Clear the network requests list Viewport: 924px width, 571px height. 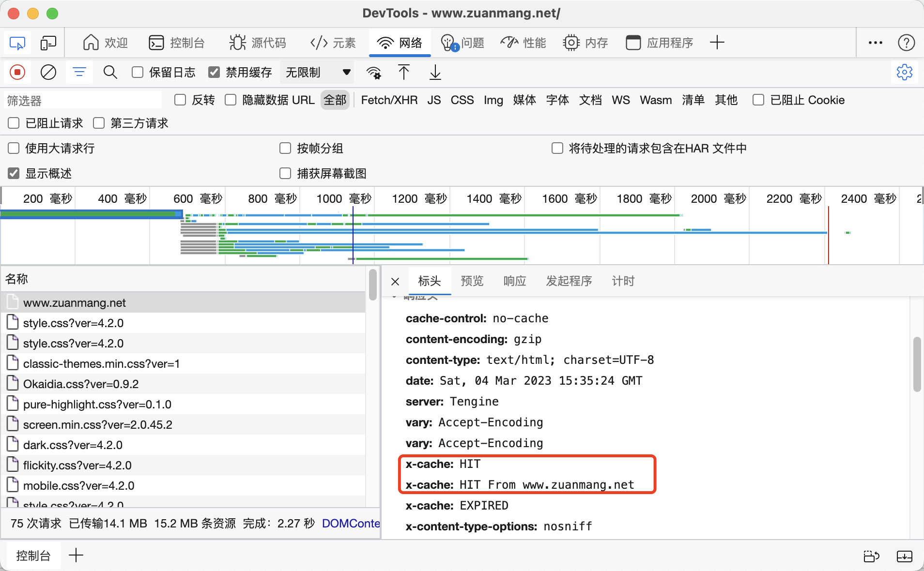pyautogui.click(x=48, y=72)
